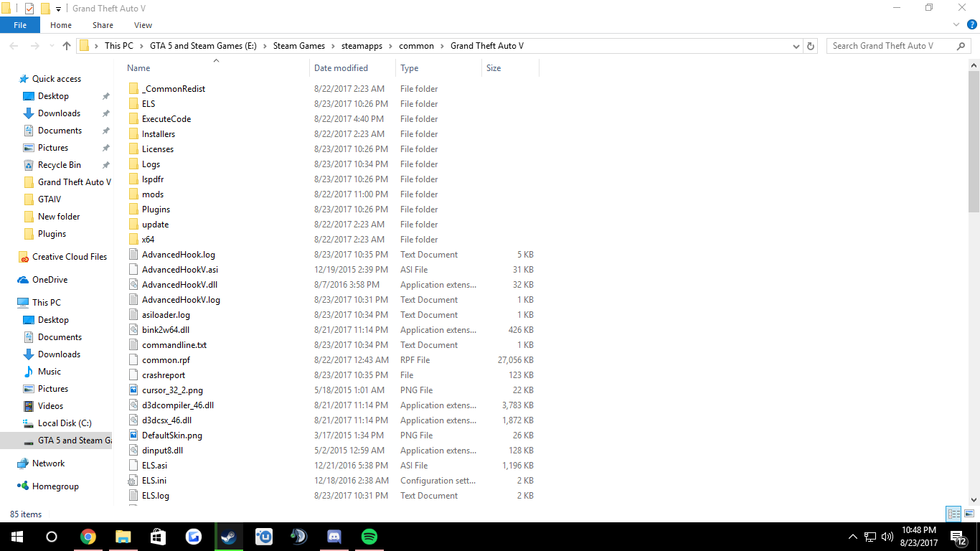980x551 pixels.
Task: Refresh the Grand Theft Auto V folder
Action: [x=811, y=46]
